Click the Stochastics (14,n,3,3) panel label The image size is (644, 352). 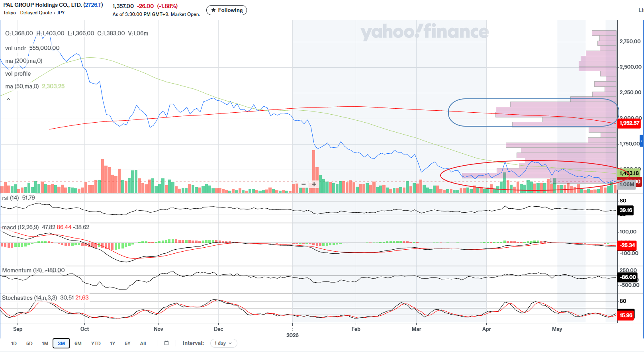click(29, 298)
